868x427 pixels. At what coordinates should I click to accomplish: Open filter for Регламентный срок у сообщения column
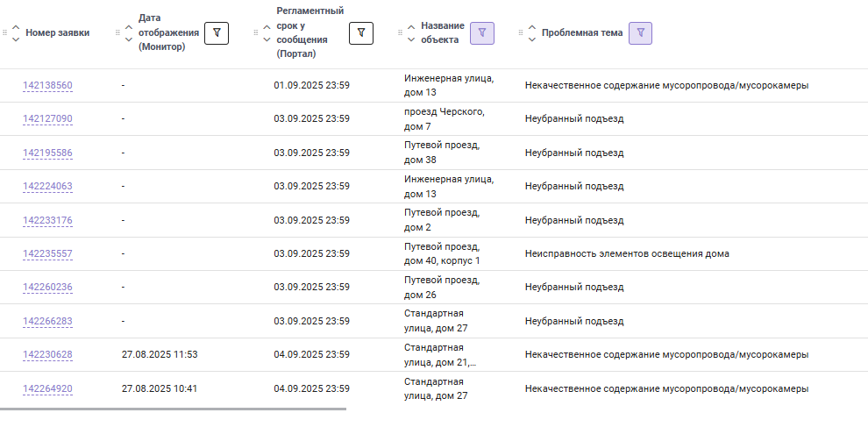tap(361, 33)
